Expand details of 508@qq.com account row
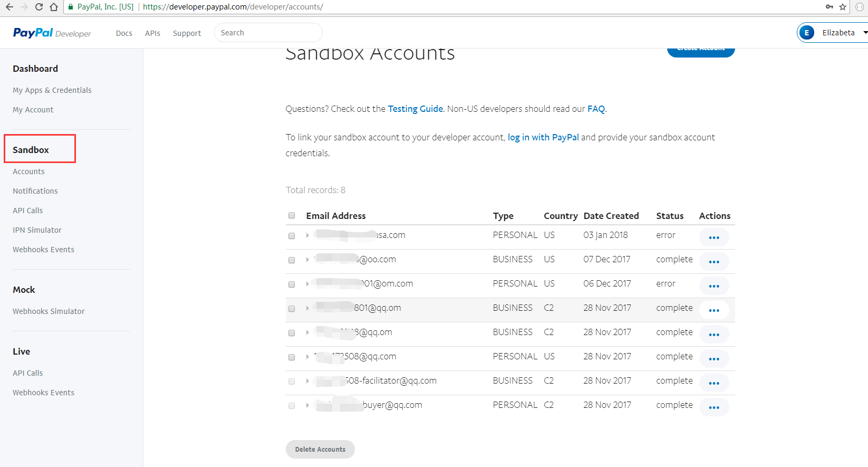This screenshot has height=467, width=868. tap(307, 357)
